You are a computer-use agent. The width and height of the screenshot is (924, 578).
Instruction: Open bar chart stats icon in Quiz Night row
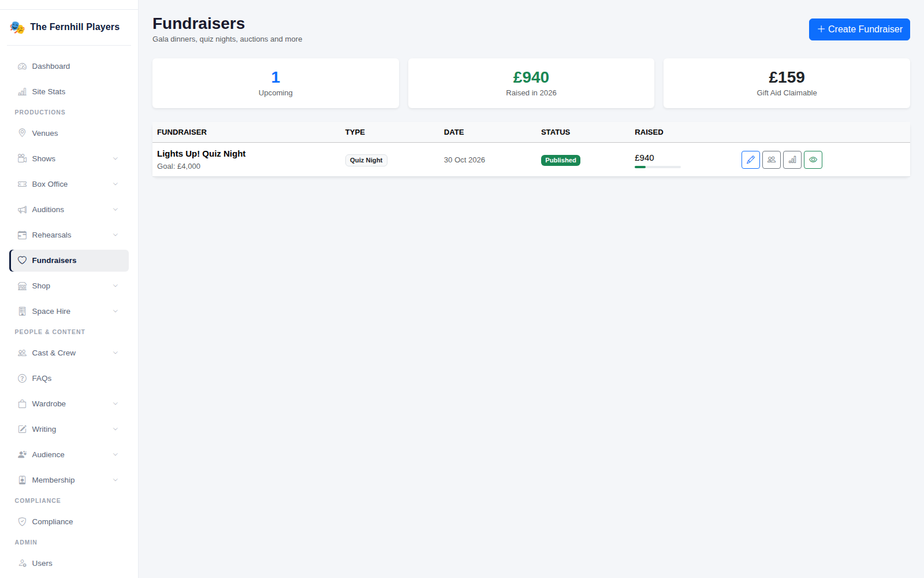click(x=792, y=160)
